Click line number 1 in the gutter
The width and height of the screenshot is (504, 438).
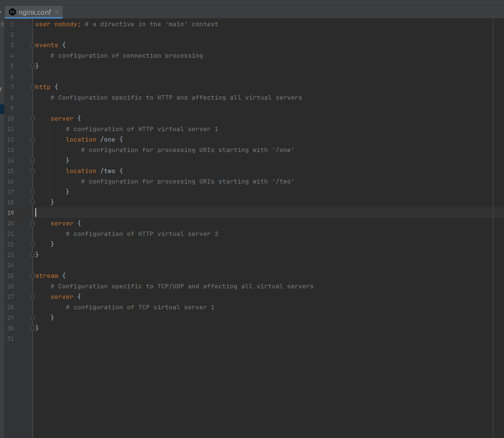tap(11, 24)
